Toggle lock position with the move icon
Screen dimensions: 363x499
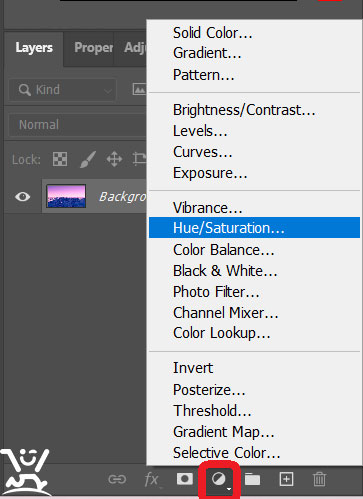pyautogui.click(x=114, y=159)
